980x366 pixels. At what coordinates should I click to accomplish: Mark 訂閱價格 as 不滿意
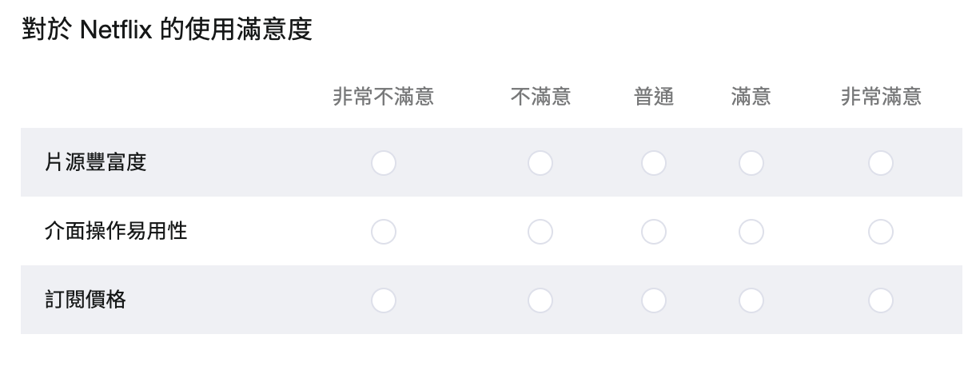pyautogui.click(x=540, y=300)
